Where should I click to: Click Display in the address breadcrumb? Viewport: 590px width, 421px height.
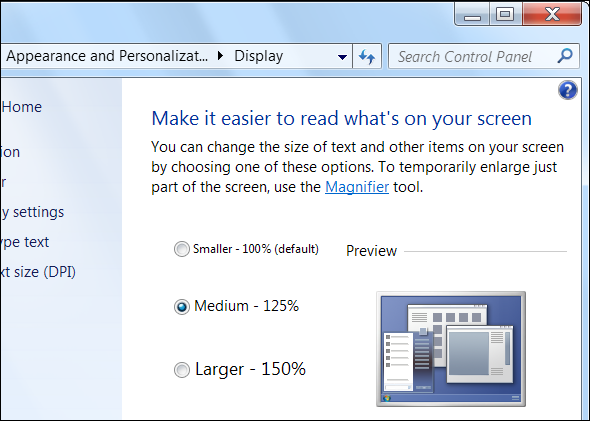pyautogui.click(x=259, y=56)
